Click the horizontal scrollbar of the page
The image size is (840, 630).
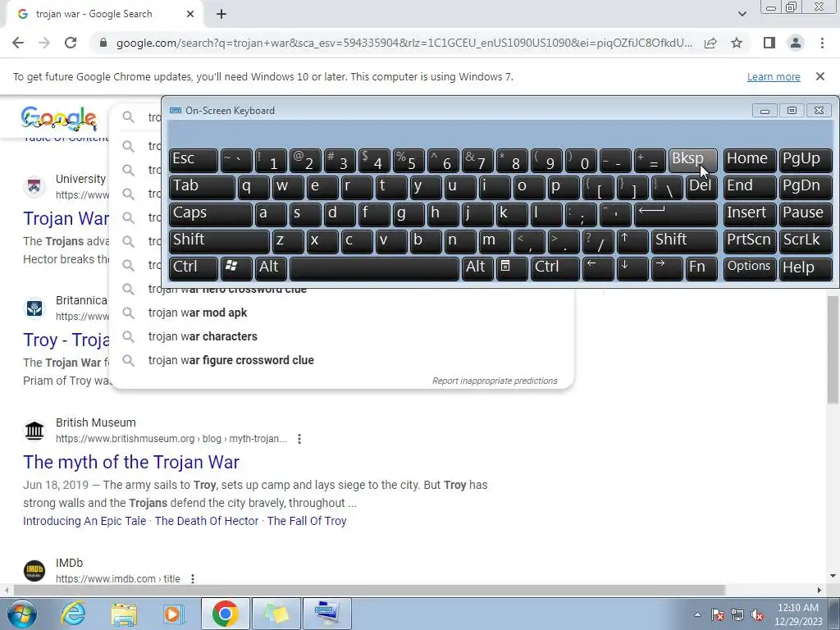click(x=369, y=590)
